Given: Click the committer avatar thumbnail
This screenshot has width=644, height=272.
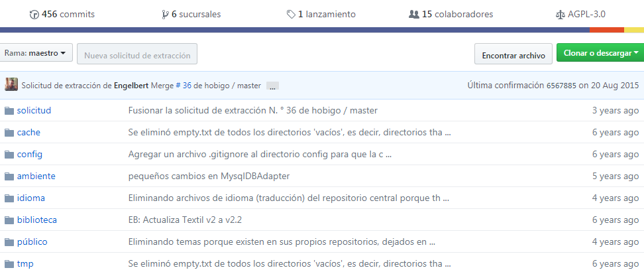Looking at the screenshot, I should 11,84.
